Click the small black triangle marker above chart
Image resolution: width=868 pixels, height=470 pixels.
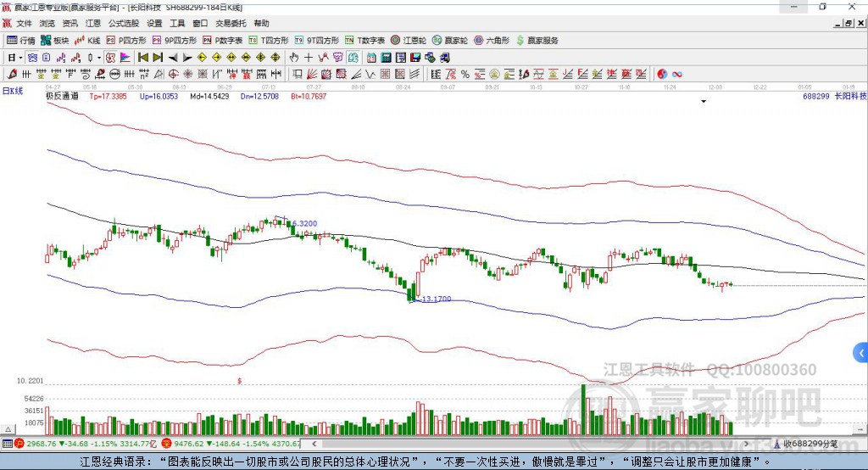coord(704,102)
